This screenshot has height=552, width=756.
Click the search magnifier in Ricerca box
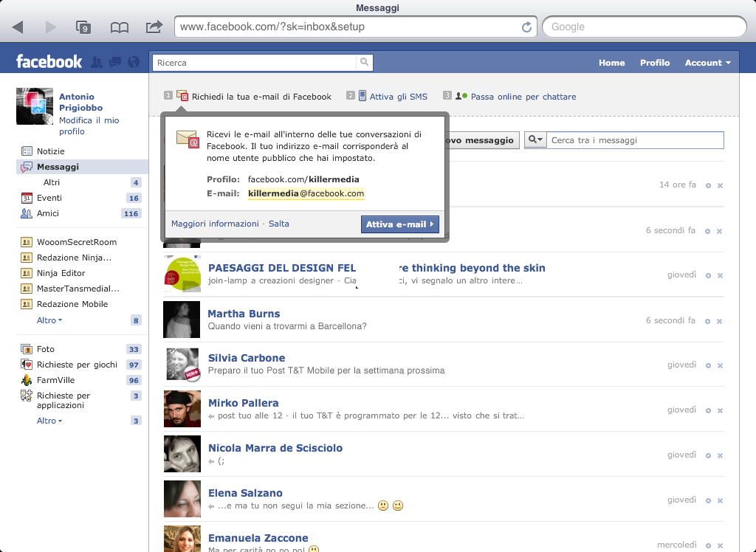pos(364,63)
